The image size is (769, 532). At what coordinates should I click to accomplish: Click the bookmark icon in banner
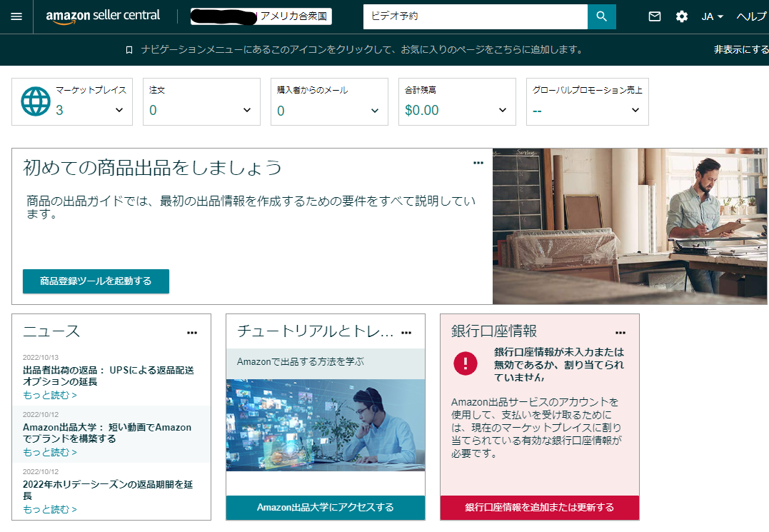pos(129,50)
